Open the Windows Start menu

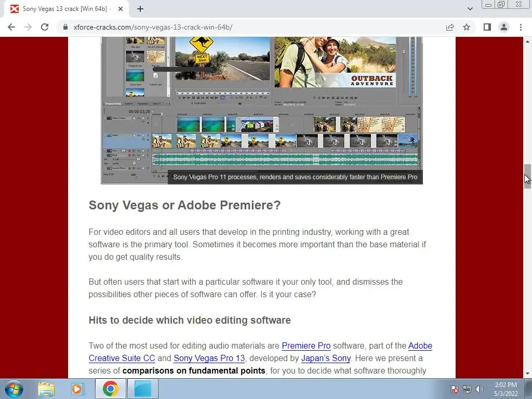click(14, 389)
